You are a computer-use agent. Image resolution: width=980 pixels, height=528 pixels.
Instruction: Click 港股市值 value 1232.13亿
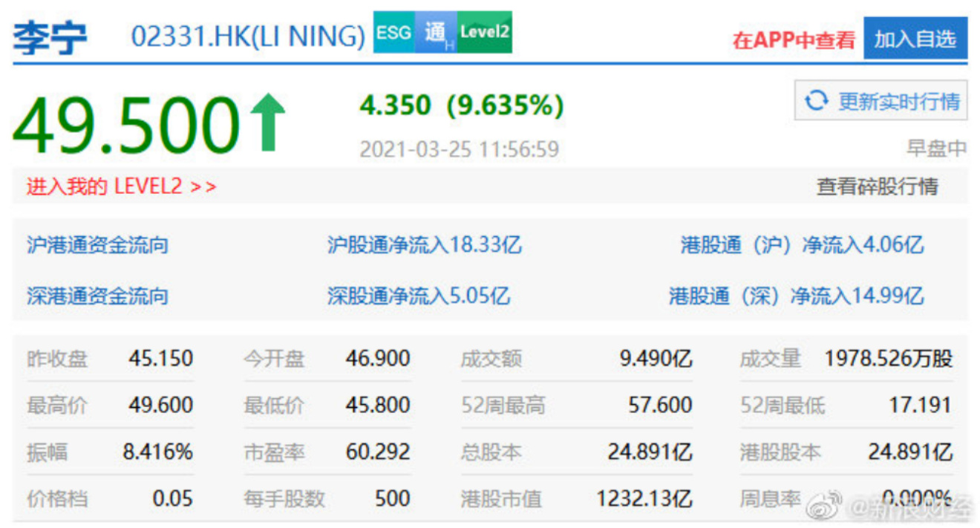(644, 498)
